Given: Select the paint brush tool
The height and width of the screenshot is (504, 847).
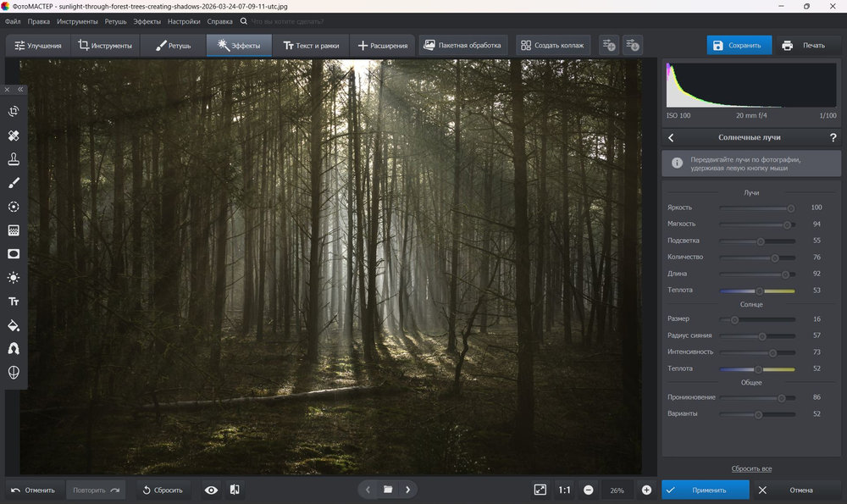Looking at the screenshot, I should click(x=14, y=183).
